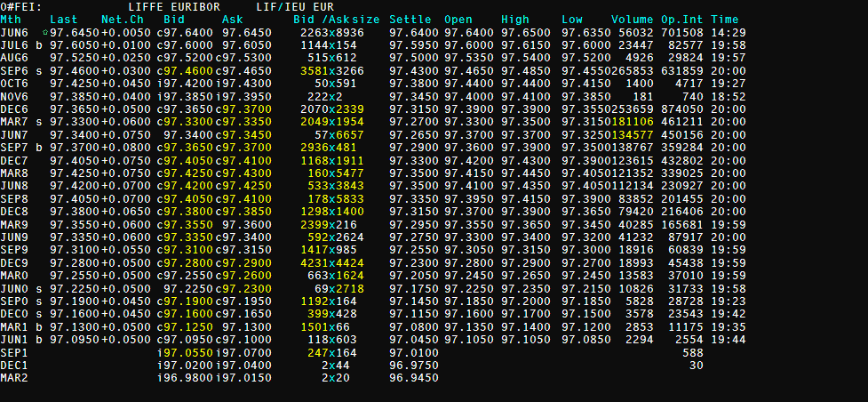Select the MAR7 contract row label
Image resolution: width=868 pixels, height=402 pixels.
pyautogui.click(x=14, y=122)
